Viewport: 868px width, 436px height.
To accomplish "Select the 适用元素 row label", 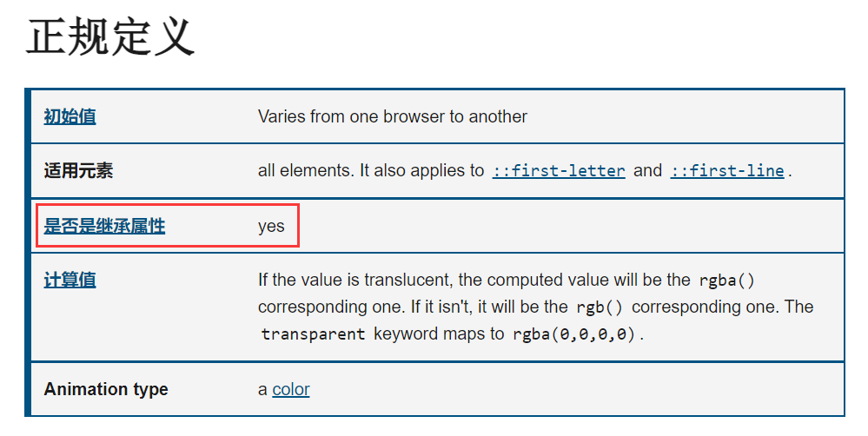I will [78, 171].
